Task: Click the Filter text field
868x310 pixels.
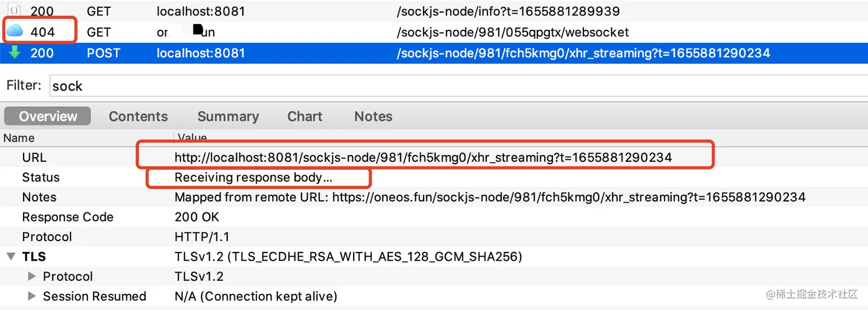Action: pos(454,86)
